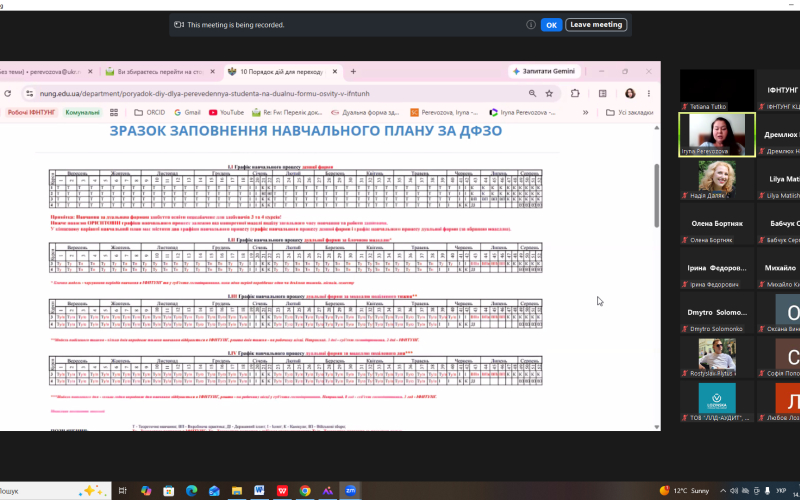Select Олена Бортняк's participant tile
This screenshot has height=500, width=800.
pyautogui.click(x=717, y=223)
